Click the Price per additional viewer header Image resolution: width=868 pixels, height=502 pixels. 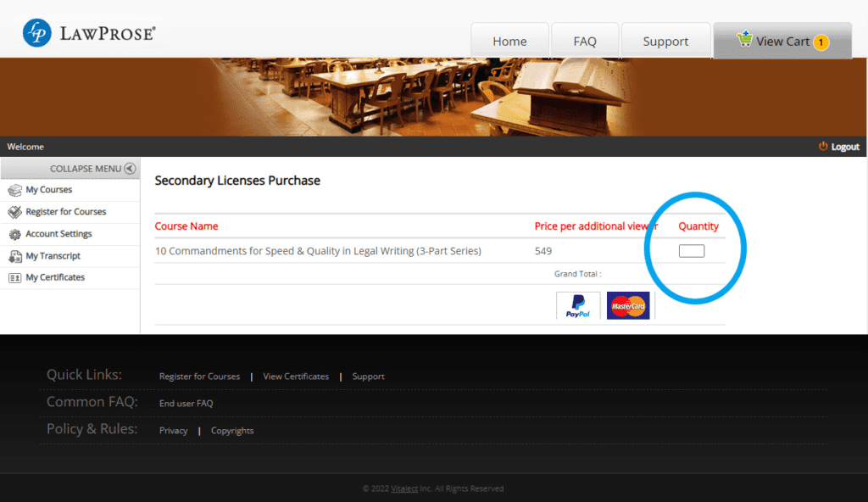click(x=596, y=226)
